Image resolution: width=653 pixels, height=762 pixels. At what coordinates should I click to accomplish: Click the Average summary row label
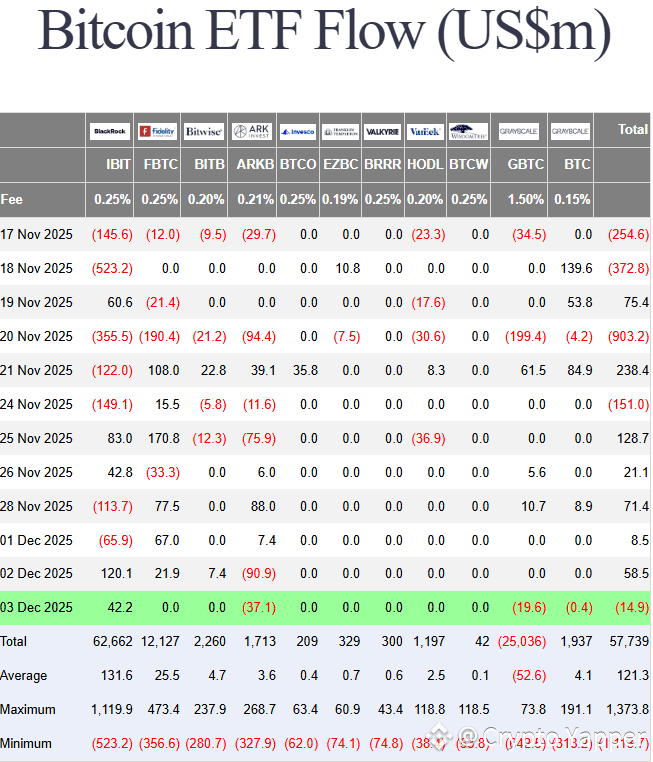24,675
